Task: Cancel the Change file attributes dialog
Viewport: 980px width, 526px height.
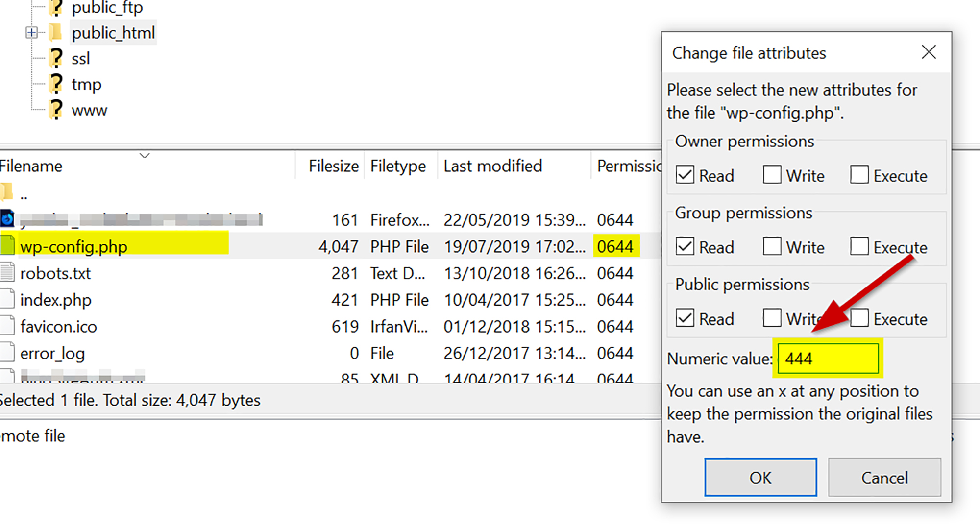Action: pos(884,478)
